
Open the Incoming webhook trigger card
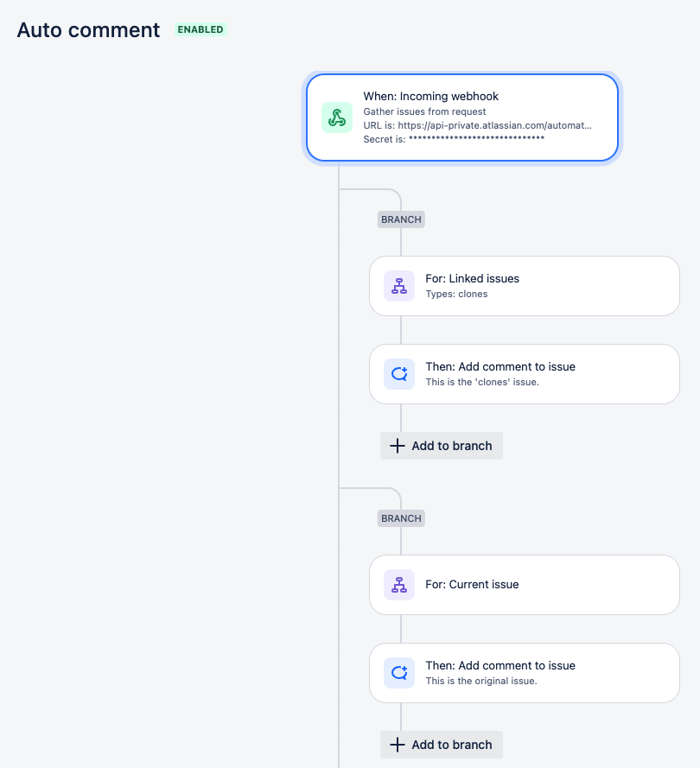pos(462,117)
